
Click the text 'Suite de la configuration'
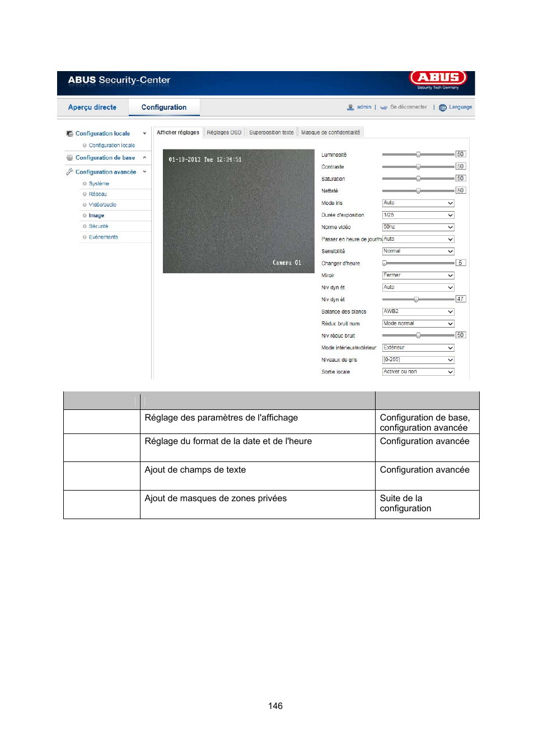click(x=406, y=503)
